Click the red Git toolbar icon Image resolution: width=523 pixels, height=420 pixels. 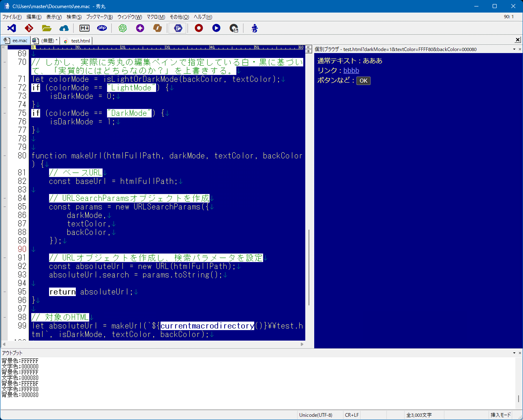[x=29, y=28]
